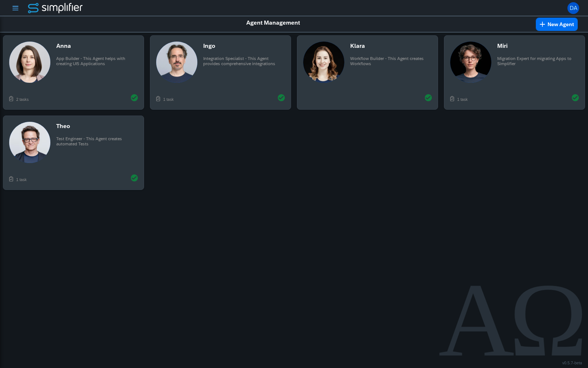The height and width of the screenshot is (368, 588).
Task: Click Theo's green status checkmark
Action: [135, 178]
